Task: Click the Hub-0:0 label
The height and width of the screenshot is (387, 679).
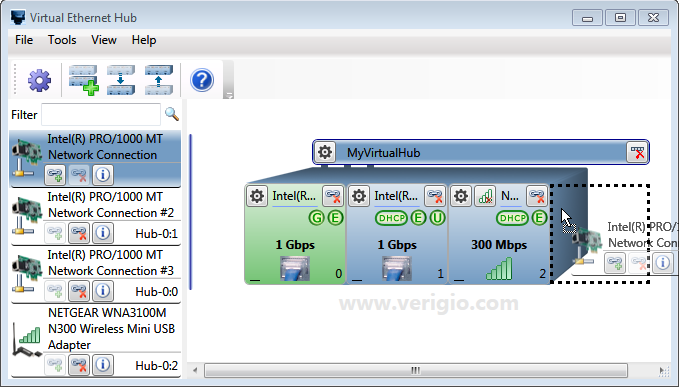Action: click(156, 292)
